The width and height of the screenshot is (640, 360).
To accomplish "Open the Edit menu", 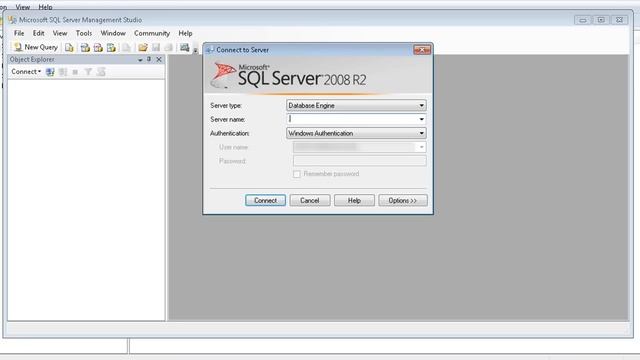I will point(38,33).
